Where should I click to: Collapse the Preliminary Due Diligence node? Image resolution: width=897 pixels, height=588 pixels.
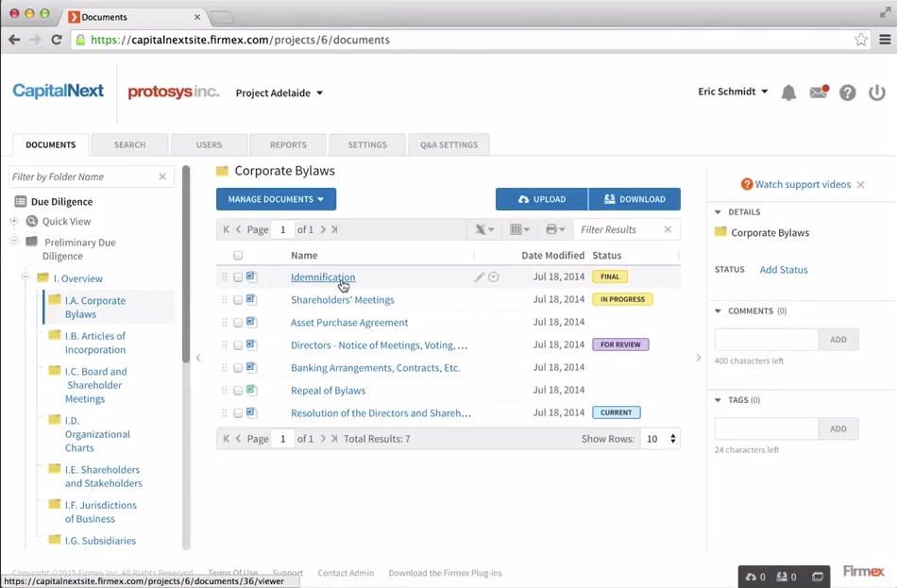14,241
